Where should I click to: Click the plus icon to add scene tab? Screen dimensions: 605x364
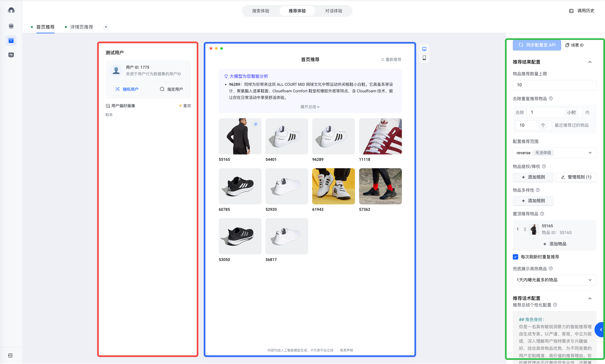tap(106, 27)
